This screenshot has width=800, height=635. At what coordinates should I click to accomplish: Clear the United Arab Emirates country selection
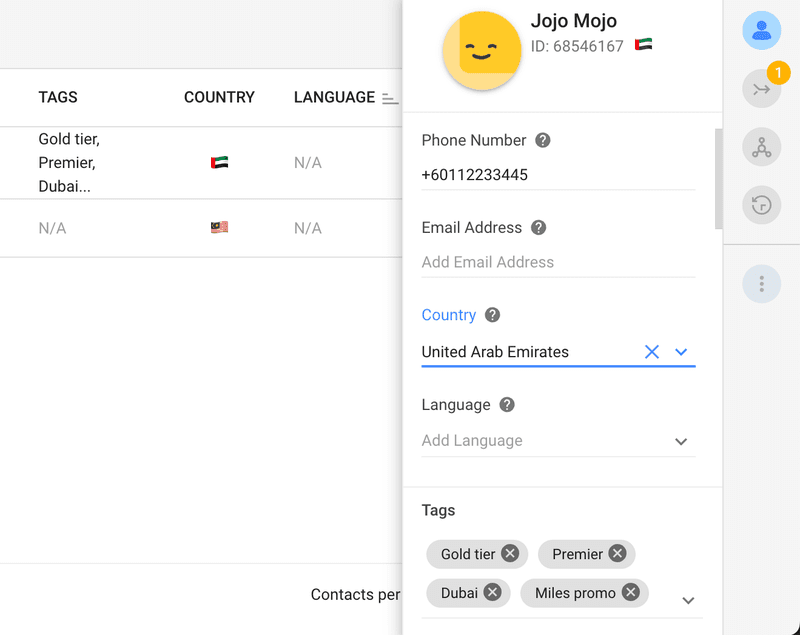652,352
